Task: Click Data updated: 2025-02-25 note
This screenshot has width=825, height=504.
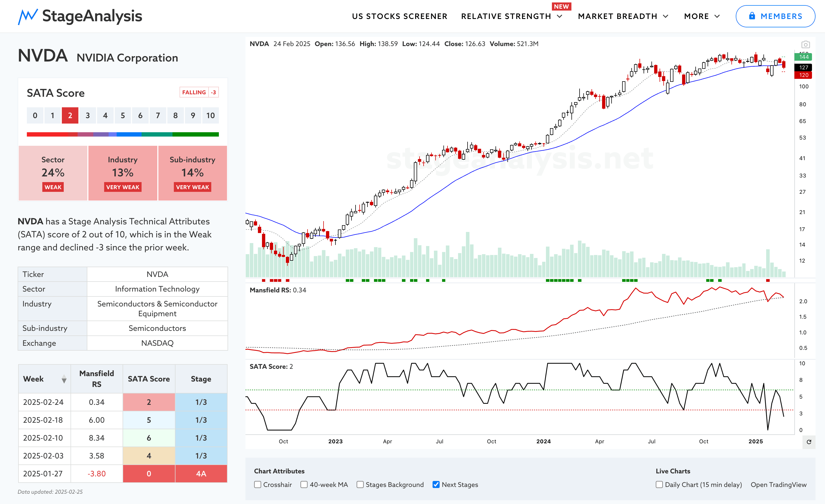Action: coord(50,492)
